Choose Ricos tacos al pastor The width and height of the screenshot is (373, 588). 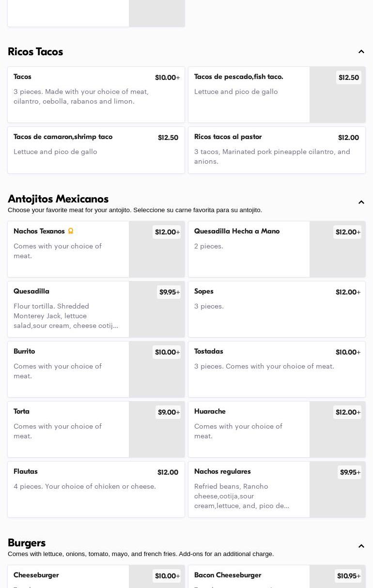pyautogui.click(x=277, y=150)
